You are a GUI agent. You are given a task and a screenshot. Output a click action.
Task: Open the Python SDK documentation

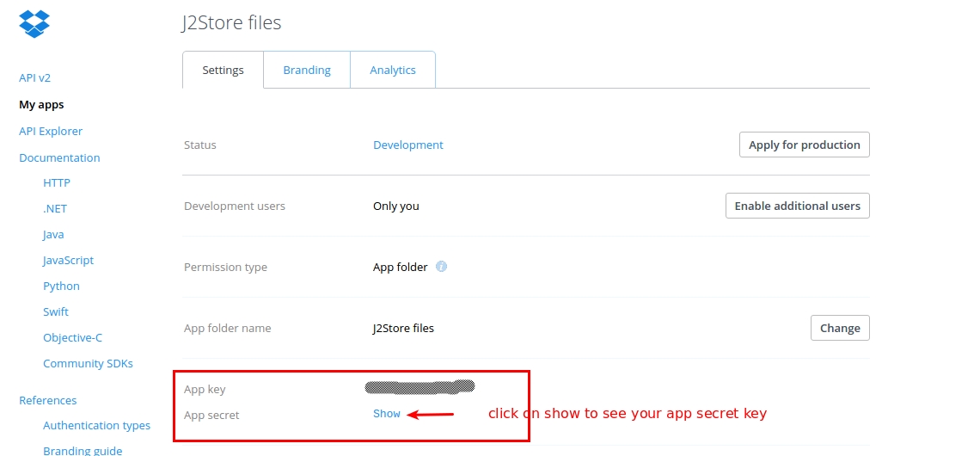(x=61, y=286)
